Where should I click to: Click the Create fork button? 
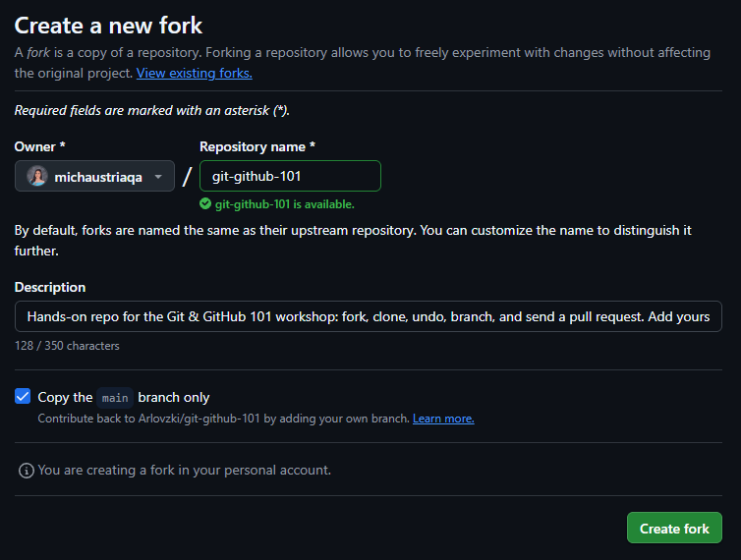[674, 528]
